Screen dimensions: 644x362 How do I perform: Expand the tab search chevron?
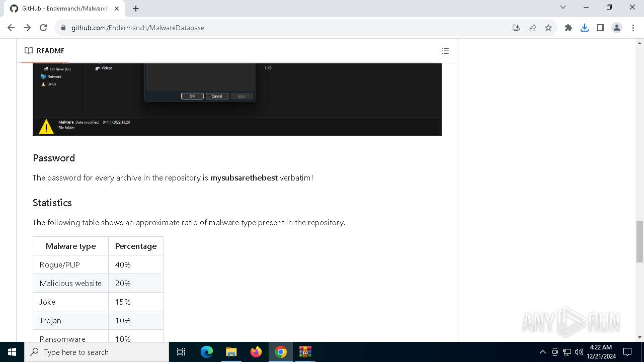[563, 7]
